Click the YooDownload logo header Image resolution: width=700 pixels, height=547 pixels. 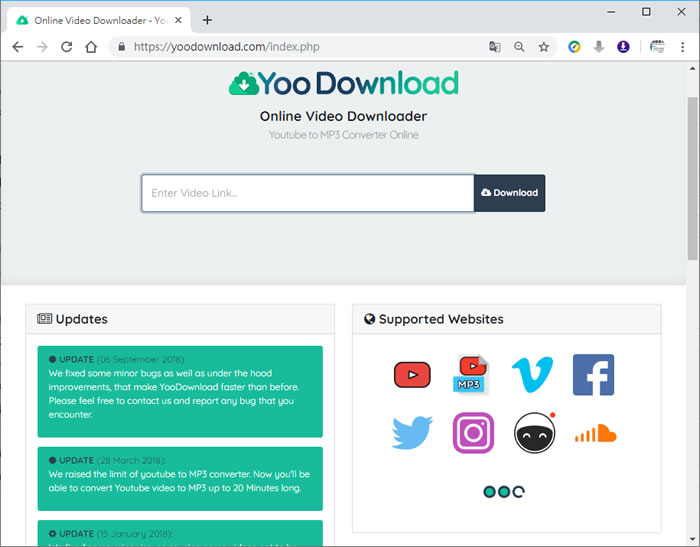(343, 83)
